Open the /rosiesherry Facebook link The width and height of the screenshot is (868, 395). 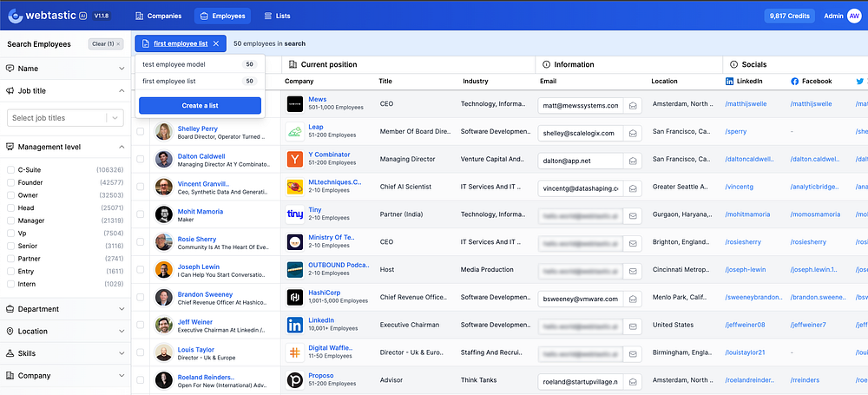pos(808,242)
